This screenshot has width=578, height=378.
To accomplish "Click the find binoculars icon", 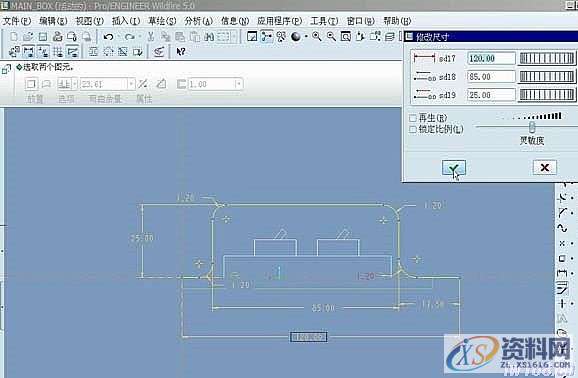I will 209,37.
